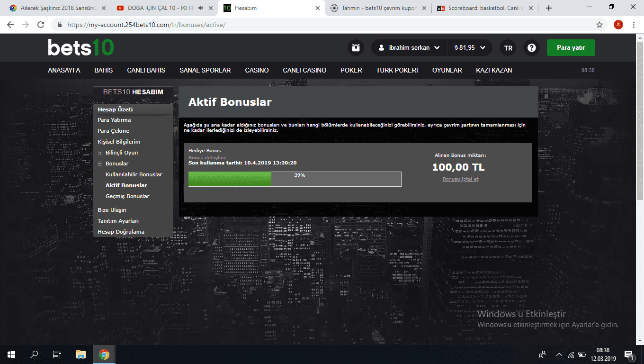Open Chrome three-dot menu
Screen dimensions: 644x364
(x=634, y=25)
